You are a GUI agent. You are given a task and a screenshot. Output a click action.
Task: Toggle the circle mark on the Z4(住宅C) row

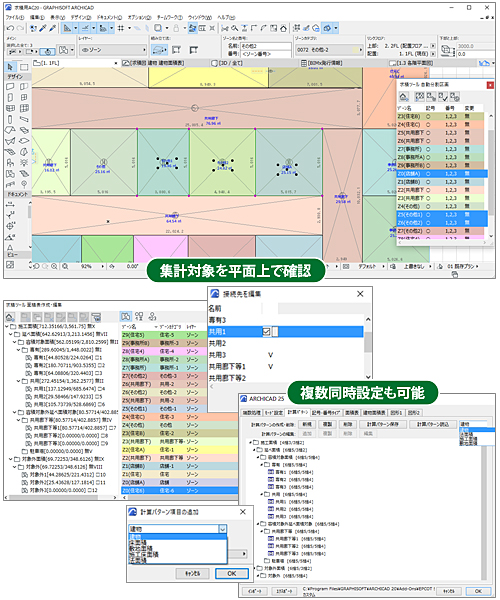click(x=428, y=124)
